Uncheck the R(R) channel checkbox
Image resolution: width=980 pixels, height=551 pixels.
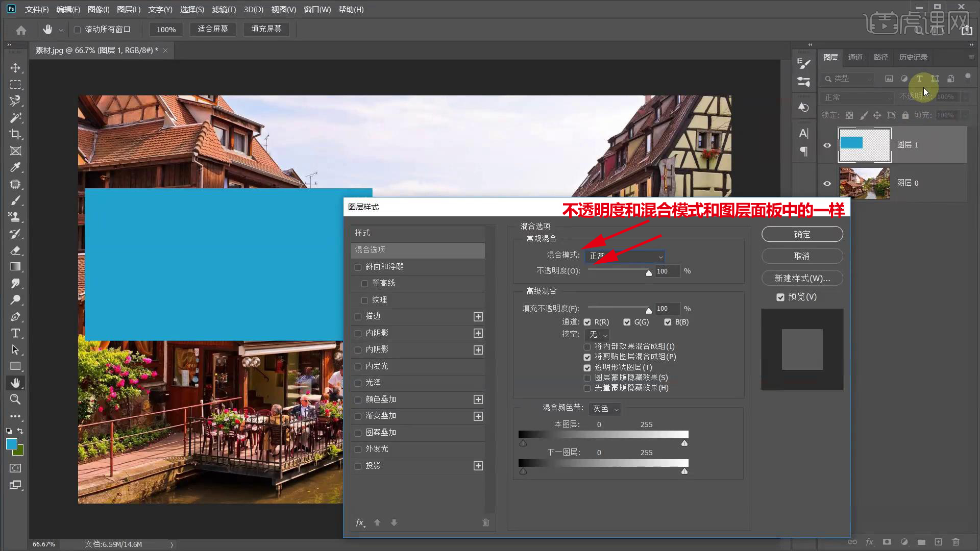click(x=587, y=322)
